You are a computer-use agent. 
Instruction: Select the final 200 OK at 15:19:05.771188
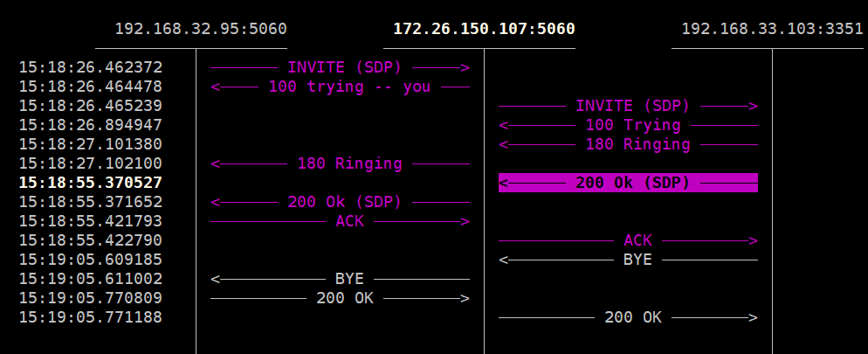[x=629, y=317]
